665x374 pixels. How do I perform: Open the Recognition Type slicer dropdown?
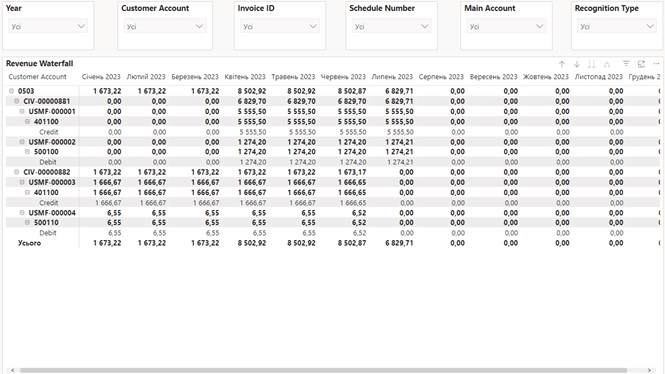point(617,26)
